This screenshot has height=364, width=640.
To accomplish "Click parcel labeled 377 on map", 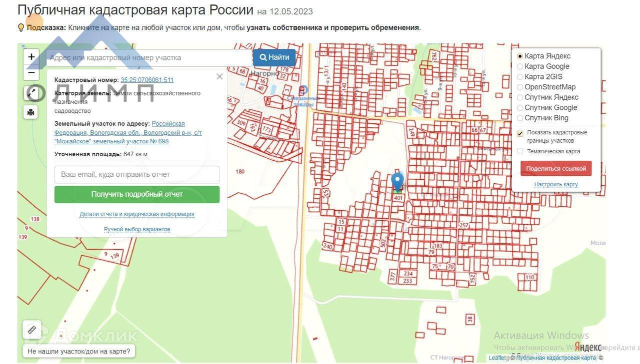I will [392, 276].
